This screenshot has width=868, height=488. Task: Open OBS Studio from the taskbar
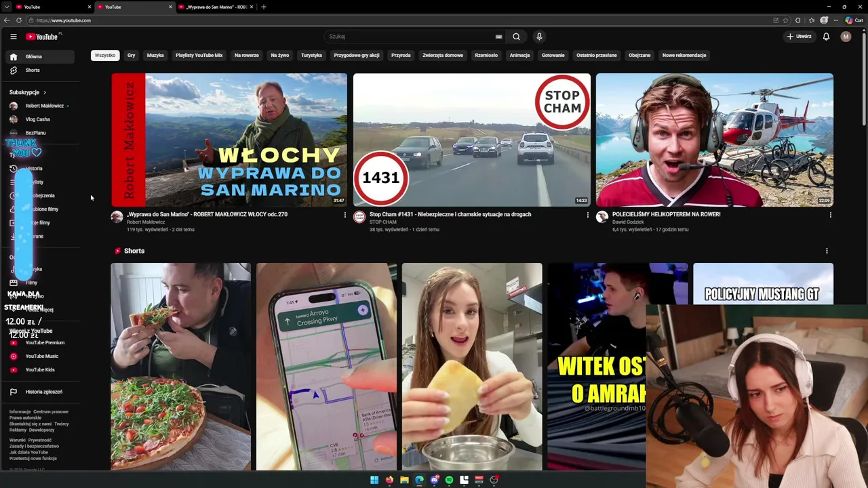pos(494,480)
